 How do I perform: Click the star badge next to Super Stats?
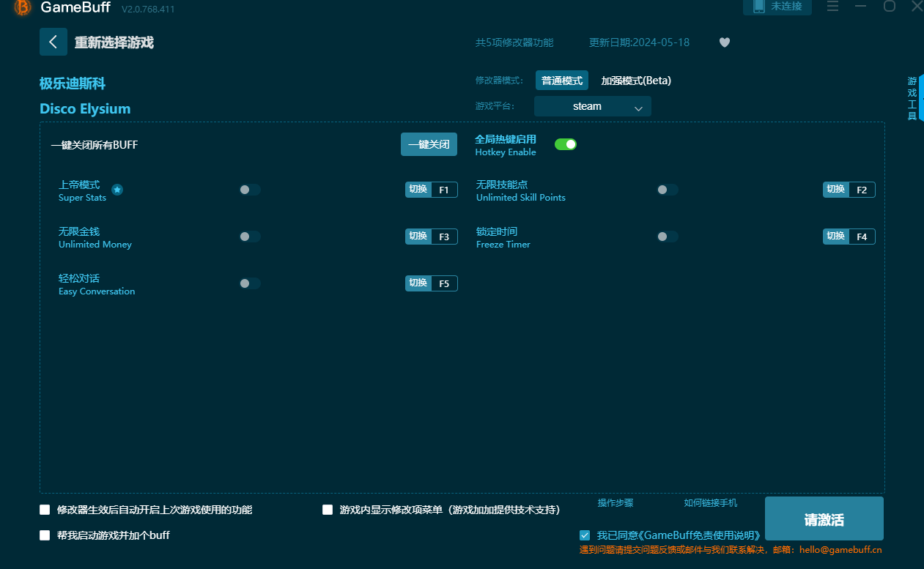[x=117, y=190]
